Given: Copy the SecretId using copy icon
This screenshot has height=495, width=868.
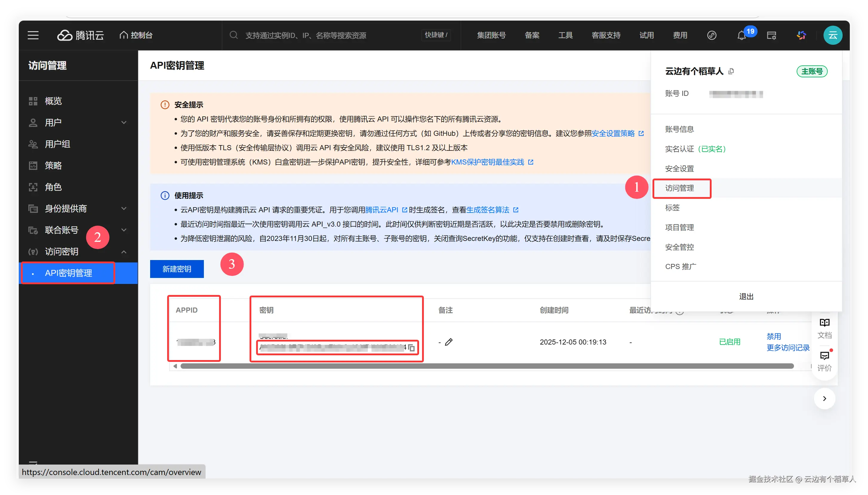Looking at the screenshot, I should tap(412, 348).
